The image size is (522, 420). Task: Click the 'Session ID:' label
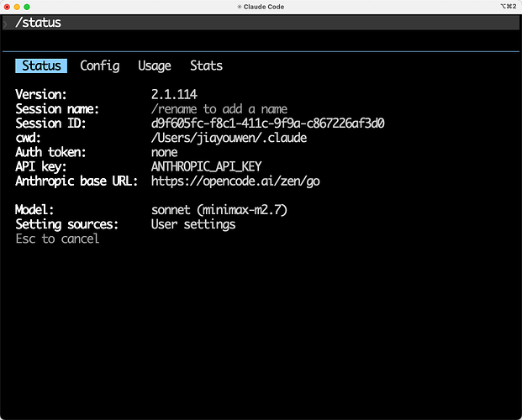pos(50,123)
